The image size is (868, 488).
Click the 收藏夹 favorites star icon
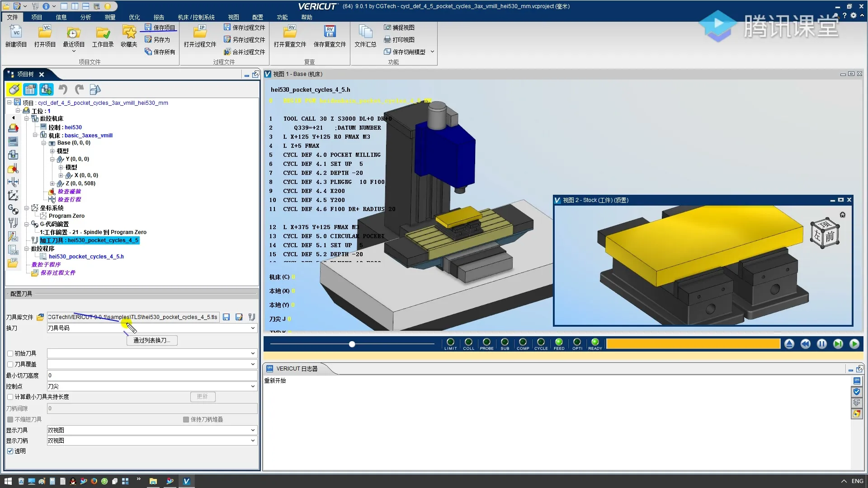click(x=129, y=32)
